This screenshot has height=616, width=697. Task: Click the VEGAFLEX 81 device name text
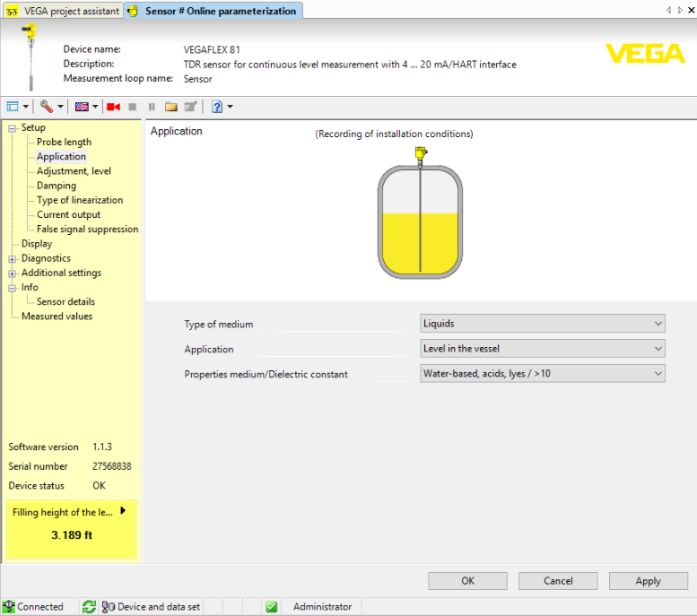pos(212,50)
